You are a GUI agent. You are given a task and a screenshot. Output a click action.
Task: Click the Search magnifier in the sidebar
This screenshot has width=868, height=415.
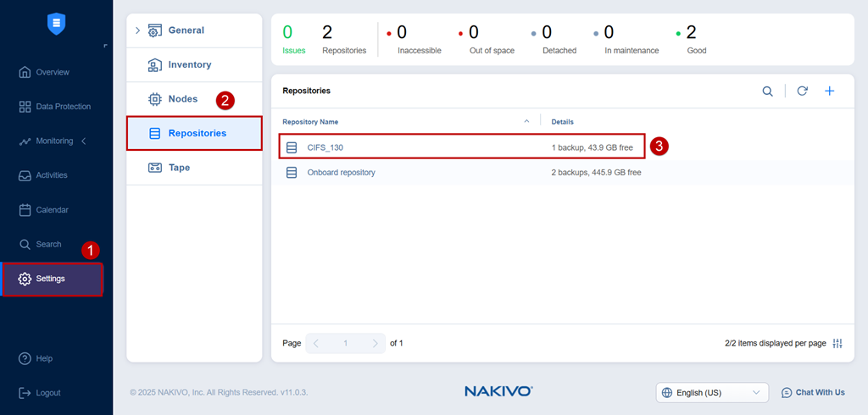click(25, 245)
